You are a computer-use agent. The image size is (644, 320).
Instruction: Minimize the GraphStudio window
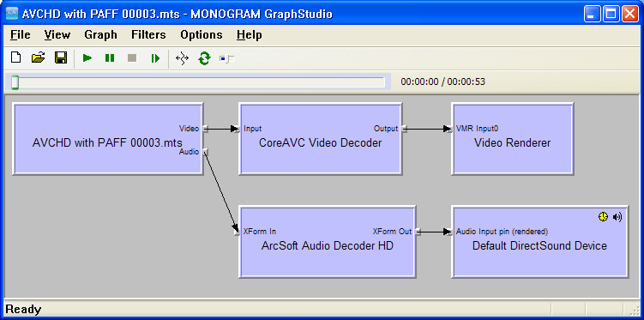coord(592,14)
